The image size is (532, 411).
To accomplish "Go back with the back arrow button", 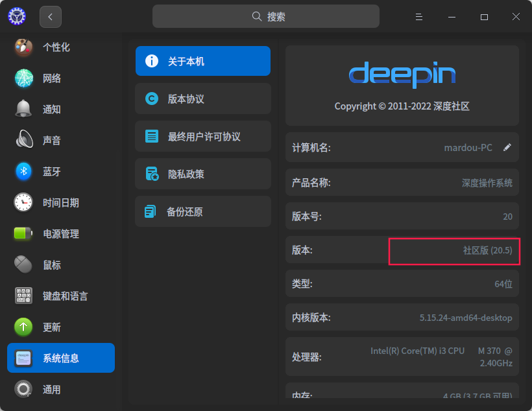I will (51, 17).
